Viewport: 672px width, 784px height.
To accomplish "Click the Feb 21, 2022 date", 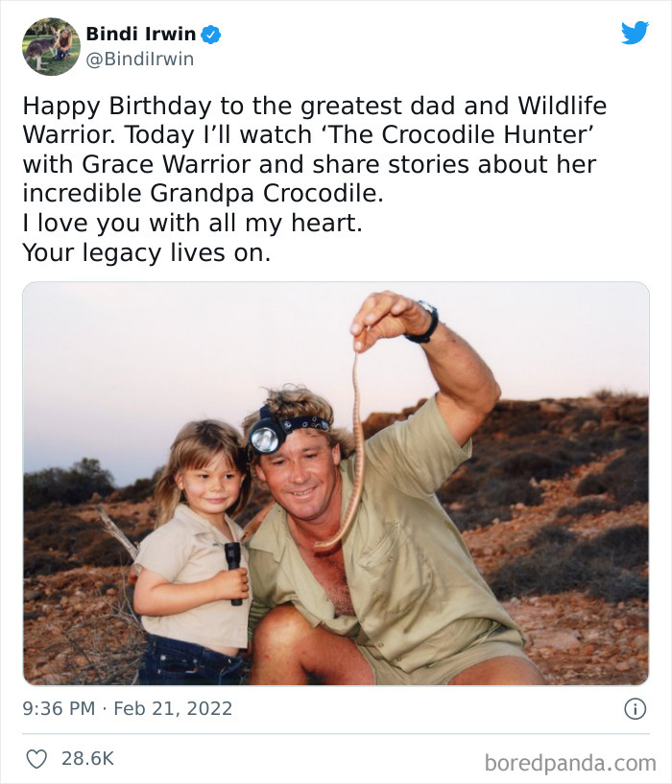I will tap(173, 709).
